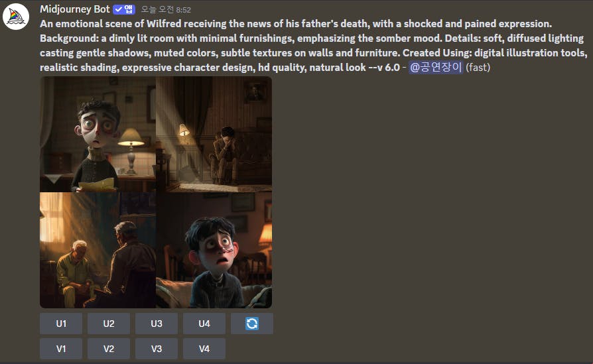This screenshot has height=364, width=593.
Task: Open the bottom-left image of two seated men
Action: coord(98,250)
